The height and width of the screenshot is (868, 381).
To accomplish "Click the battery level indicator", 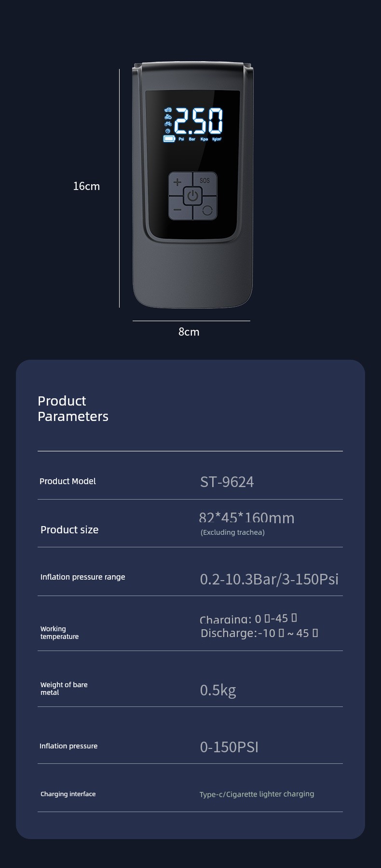I will click(169, 139).
